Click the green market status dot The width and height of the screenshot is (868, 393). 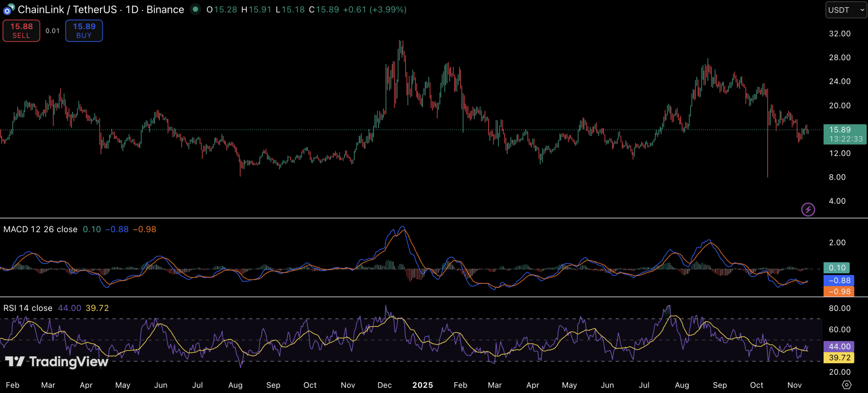pyautogui.click(x=195, y=9)
